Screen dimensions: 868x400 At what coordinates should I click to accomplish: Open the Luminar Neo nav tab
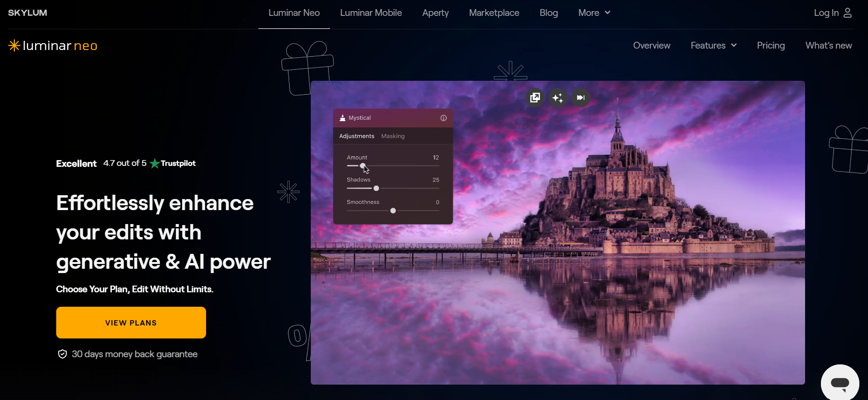[x=294, y=13]
